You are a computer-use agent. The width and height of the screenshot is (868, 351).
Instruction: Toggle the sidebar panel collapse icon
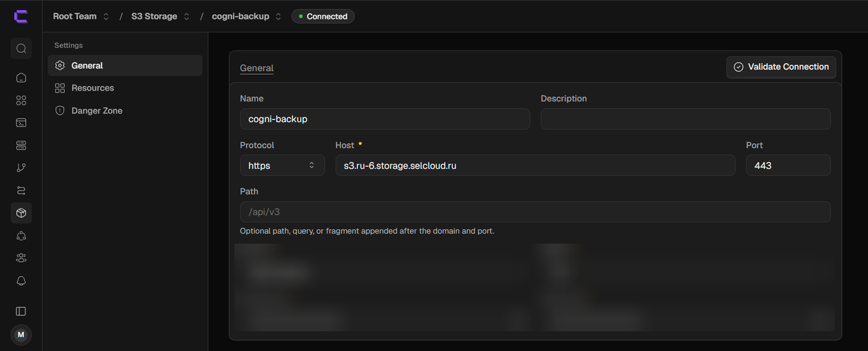(x=21, y=311)
